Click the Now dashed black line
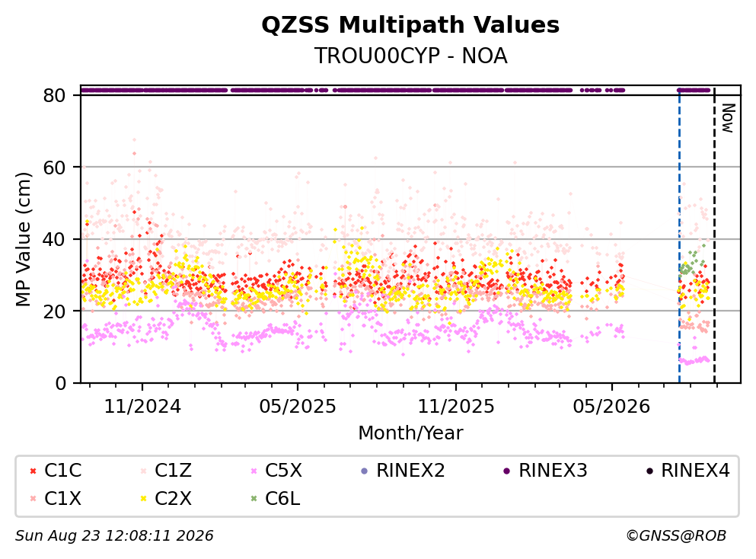 coord(714,235)
